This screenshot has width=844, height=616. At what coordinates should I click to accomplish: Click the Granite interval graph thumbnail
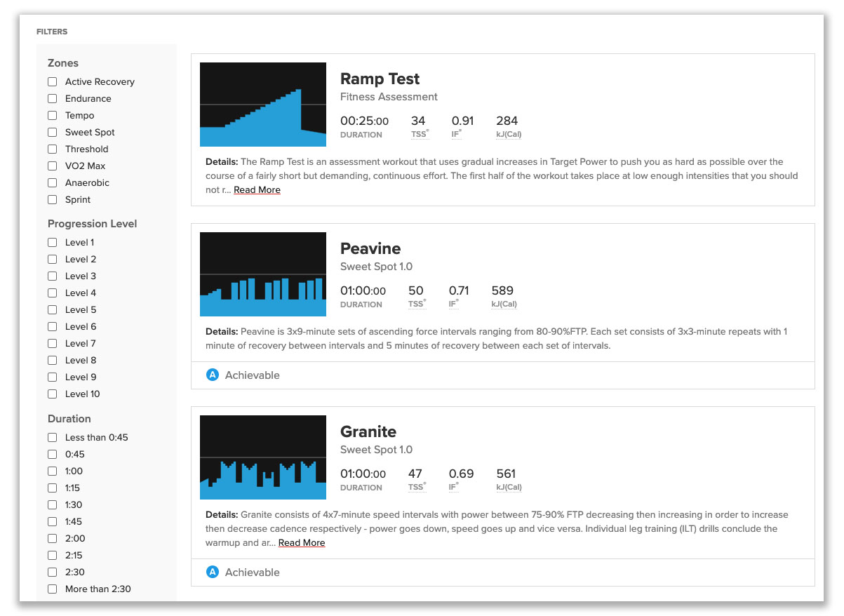coord(262,457)
